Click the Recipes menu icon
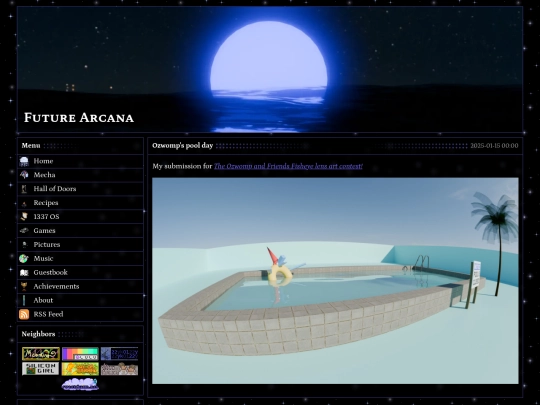Image resolution: width=540 pixels, height=405 pixels. [24, 203]
